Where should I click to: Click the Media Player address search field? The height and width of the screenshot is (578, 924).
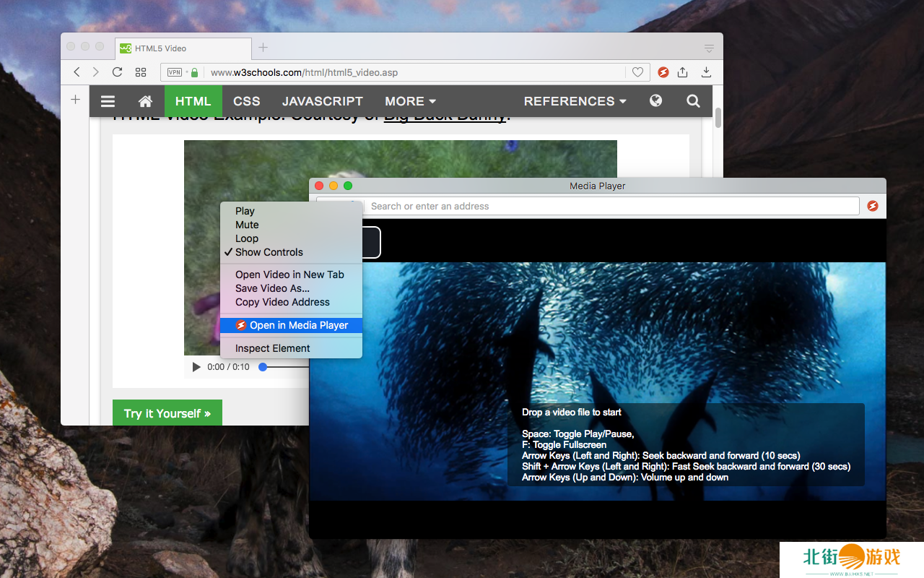pos(610,206)
